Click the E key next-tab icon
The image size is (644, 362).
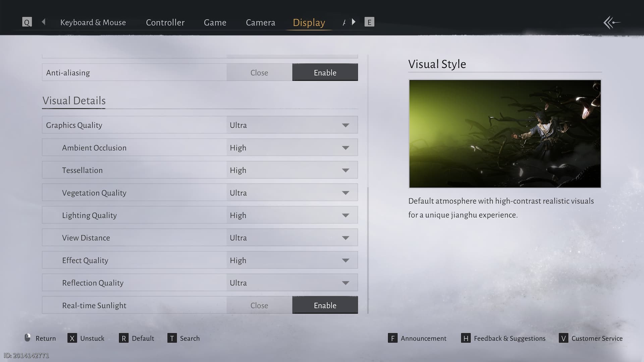[369, 22]
